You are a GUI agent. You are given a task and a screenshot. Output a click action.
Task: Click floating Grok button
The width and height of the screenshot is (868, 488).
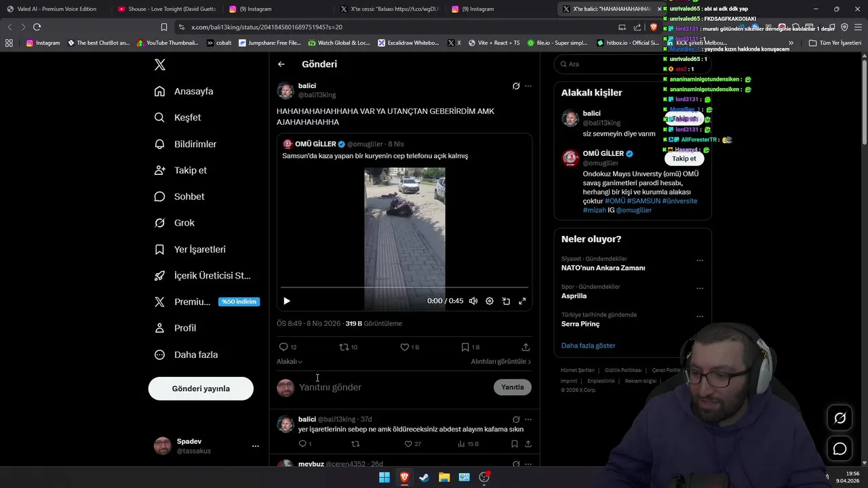click(840, 418)
